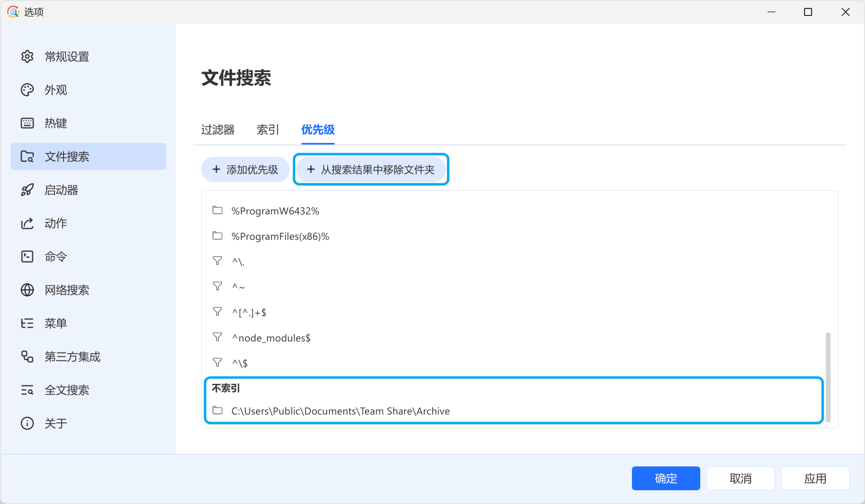The height and width of the screenshot is (504, 865).
Task: Select the 优先级 tab
Action: [318, 130]
